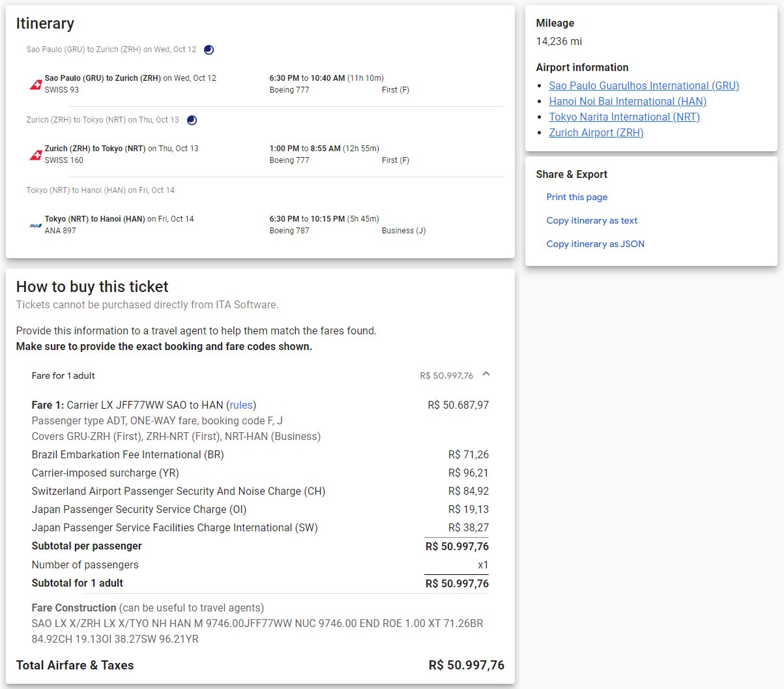Screen dimensions: 784x689
Task: Open Zurich Airport (ZRH) link
Action: [596, 132]
